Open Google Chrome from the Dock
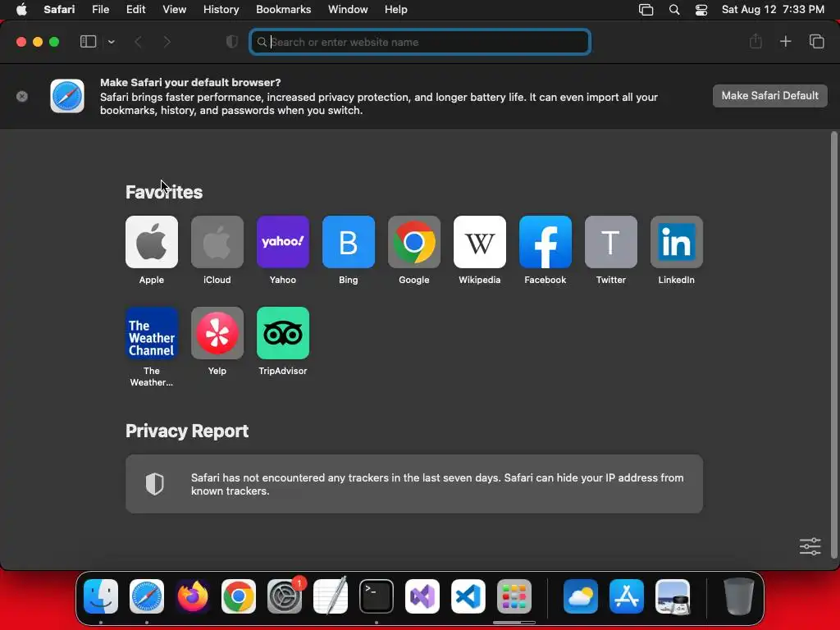Screen dimensions: 840x630 (239, 596)
